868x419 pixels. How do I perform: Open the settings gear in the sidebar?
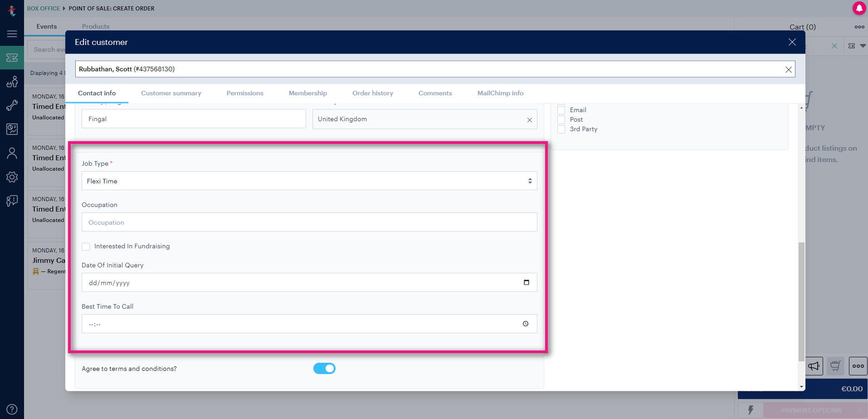12,177
